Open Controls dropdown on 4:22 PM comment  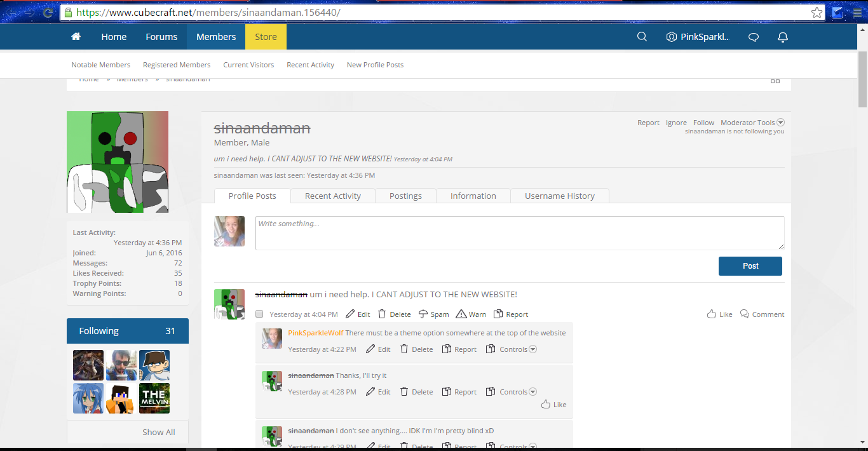[512, 349]
